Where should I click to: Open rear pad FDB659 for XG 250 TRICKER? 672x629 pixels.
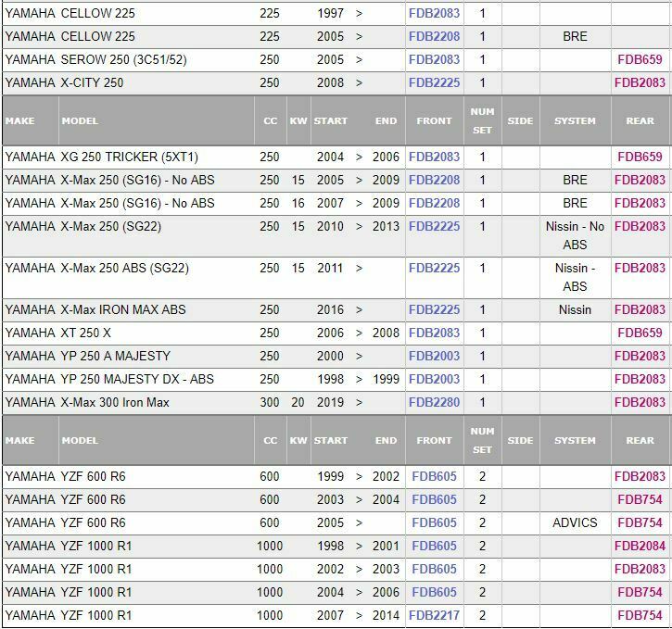tap(640, 157)
